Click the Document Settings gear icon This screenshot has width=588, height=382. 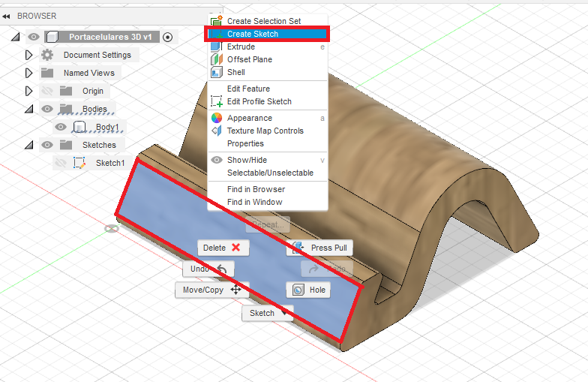[46, 55]
